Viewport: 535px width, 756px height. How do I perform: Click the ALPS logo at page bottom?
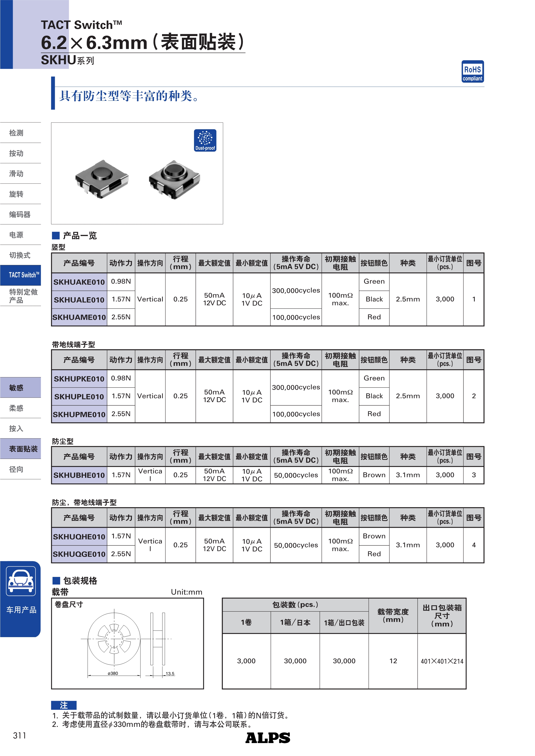click(268, 738)
